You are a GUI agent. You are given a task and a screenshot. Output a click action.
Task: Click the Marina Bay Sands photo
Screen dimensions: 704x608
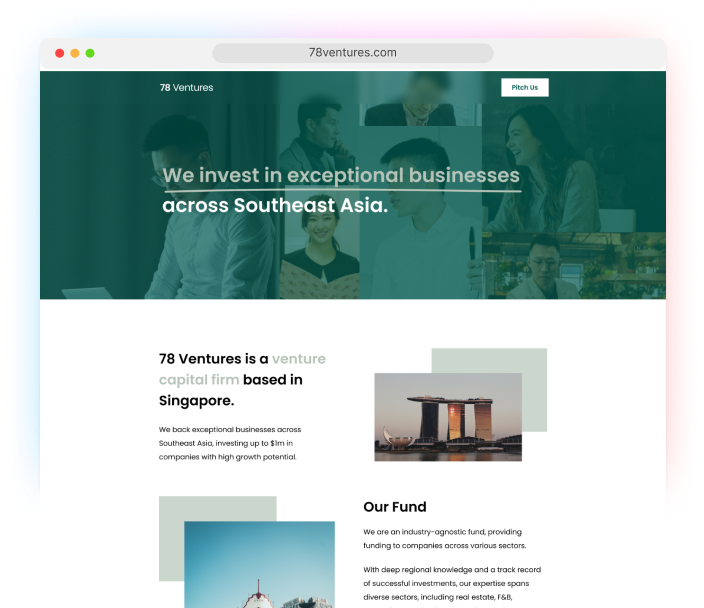pyautogui.click(x=448, y=417)
